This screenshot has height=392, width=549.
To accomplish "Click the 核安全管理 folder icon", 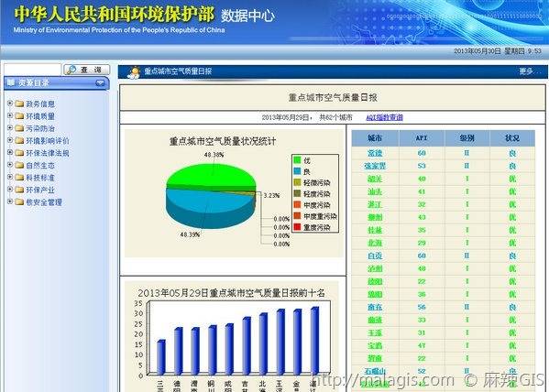I will [x=19, y=201].
